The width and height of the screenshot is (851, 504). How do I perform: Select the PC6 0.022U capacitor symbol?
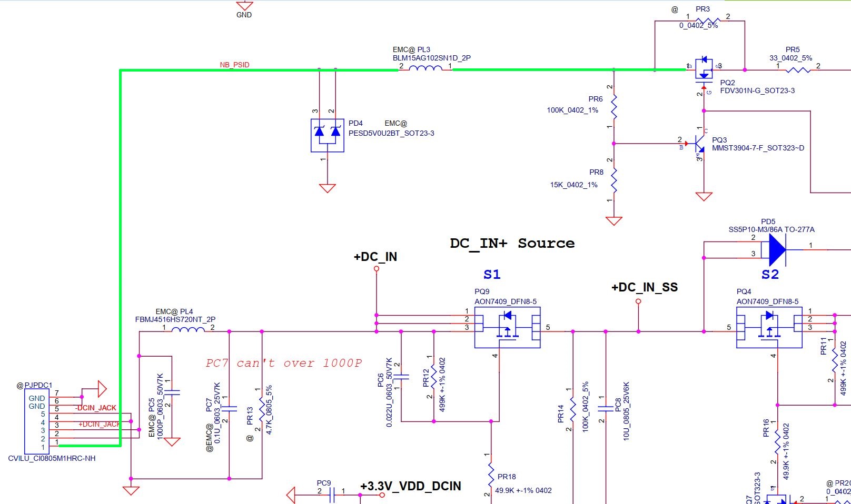tap(401, 376)
